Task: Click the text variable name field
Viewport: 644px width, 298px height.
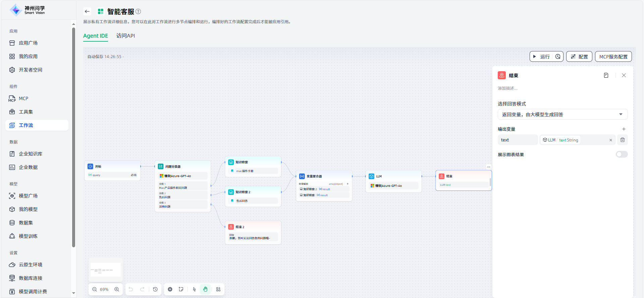Action: coord(518,140)
